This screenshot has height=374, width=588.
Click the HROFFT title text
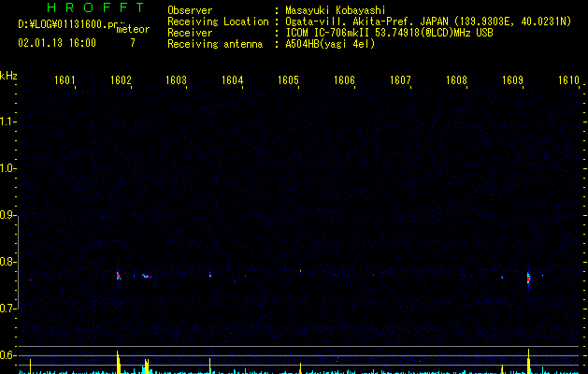click(95, 7)
